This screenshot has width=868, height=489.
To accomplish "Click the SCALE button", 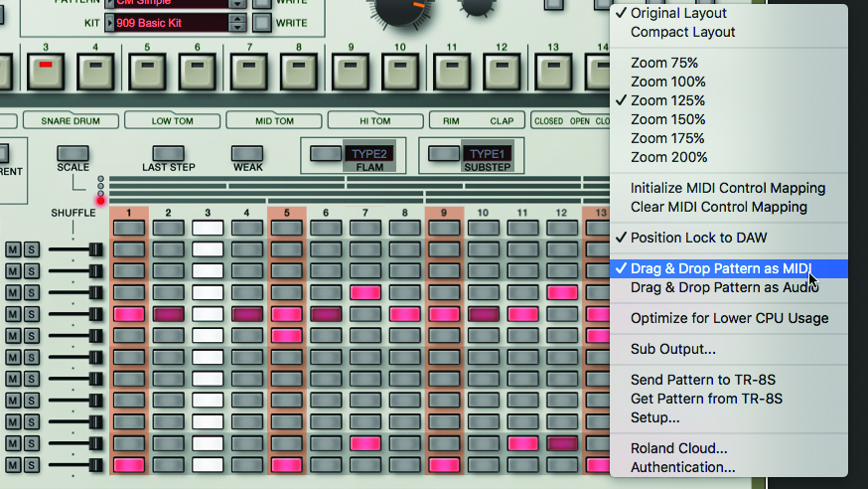I will click(x=72, y=153).
